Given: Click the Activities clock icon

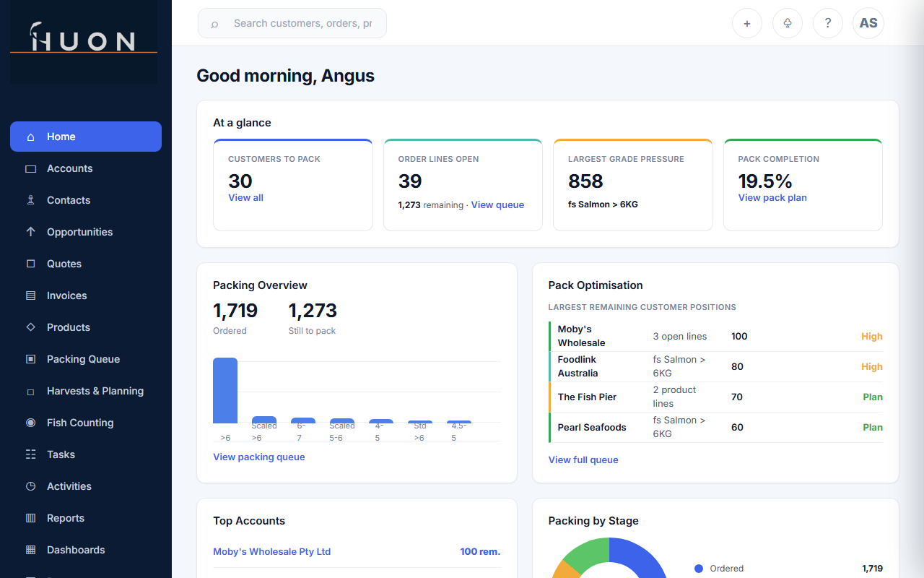Looking at the screenshot, I should point(30,486).
